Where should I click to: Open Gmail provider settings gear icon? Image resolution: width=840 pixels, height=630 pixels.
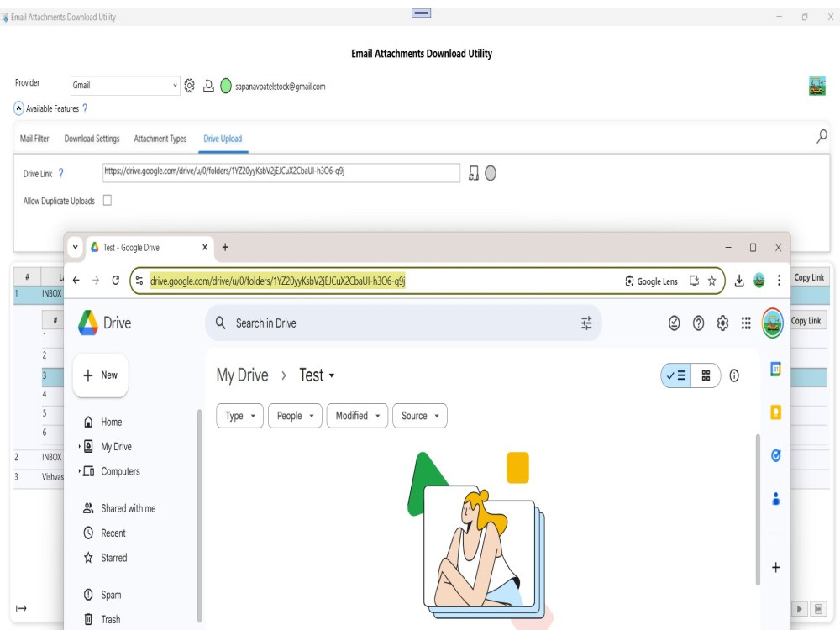click(189, 86)
